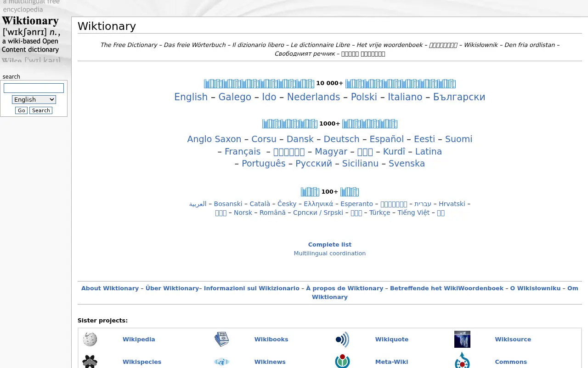Image resolution: width=588 pixels, height=368 pixels.
Task: Open the Über Wiktionary link
Action: point(172,288)
